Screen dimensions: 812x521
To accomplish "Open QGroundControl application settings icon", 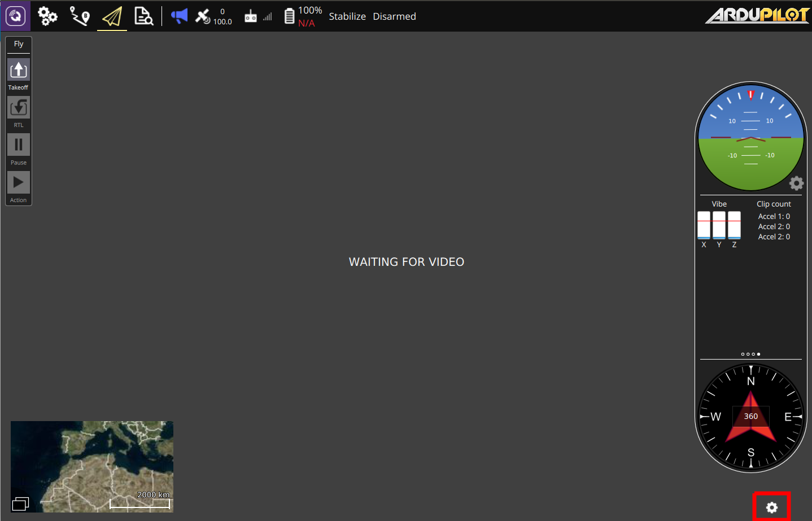I will [x=15, y=16].
